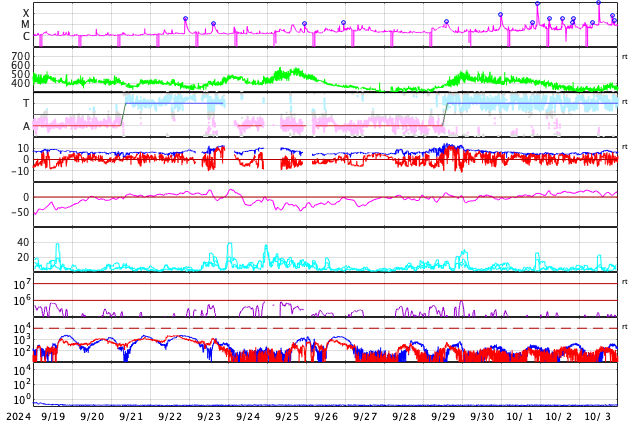Select the 600 tick on solar wind speed axis
This screenshot has height=424, width=634.
pos(21,65)
